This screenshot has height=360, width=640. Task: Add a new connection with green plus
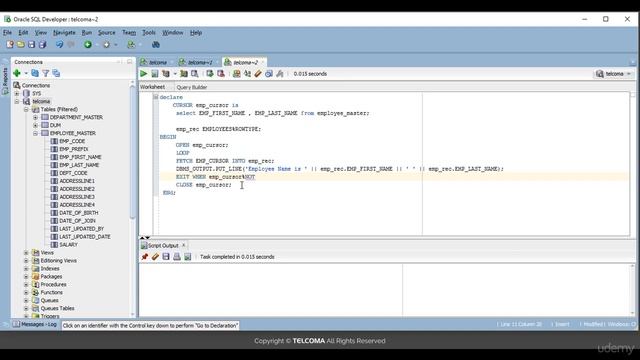pyautogui.click(x=17, y=73)
